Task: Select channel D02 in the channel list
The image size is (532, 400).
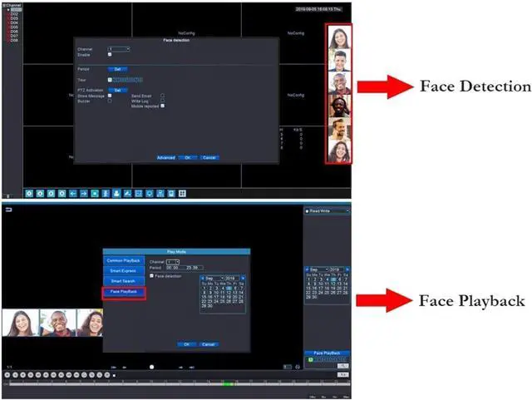Action: click(14, 14)
